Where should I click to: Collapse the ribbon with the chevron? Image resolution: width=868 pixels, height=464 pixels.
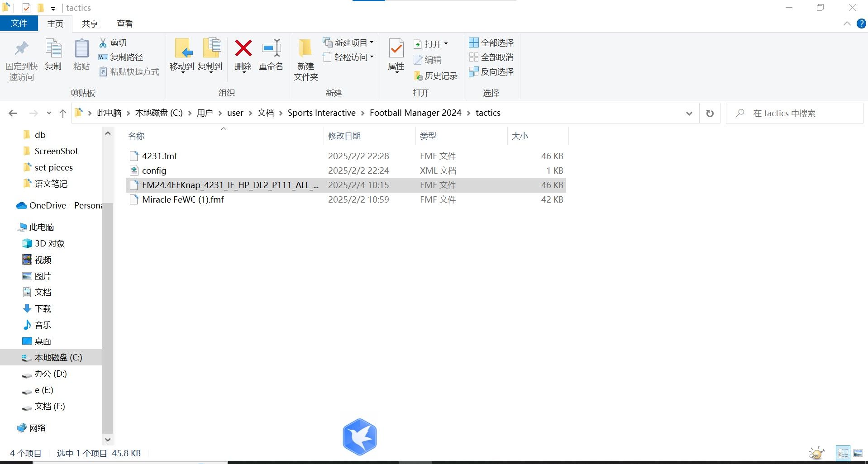click(847, 24)
